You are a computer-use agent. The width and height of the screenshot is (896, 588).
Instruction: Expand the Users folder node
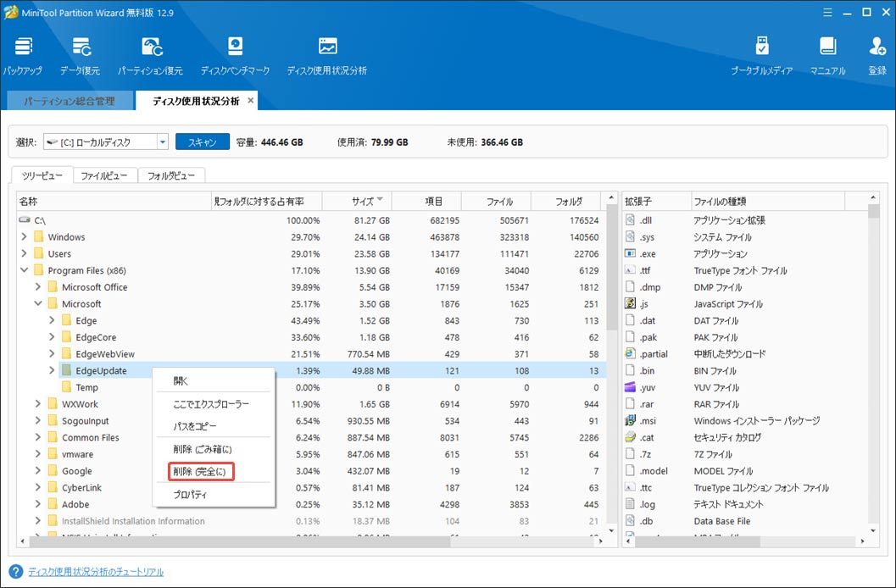pyautogui.click(x=24, y=253)
